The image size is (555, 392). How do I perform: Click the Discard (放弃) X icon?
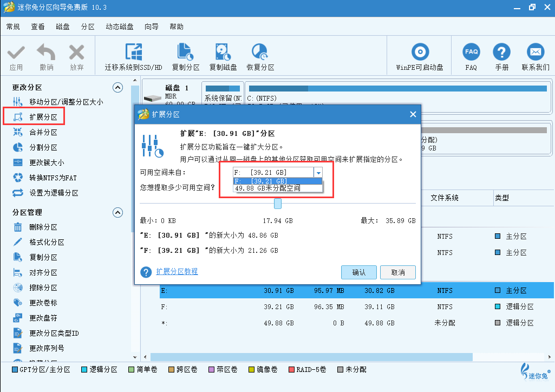coord(76,53)
